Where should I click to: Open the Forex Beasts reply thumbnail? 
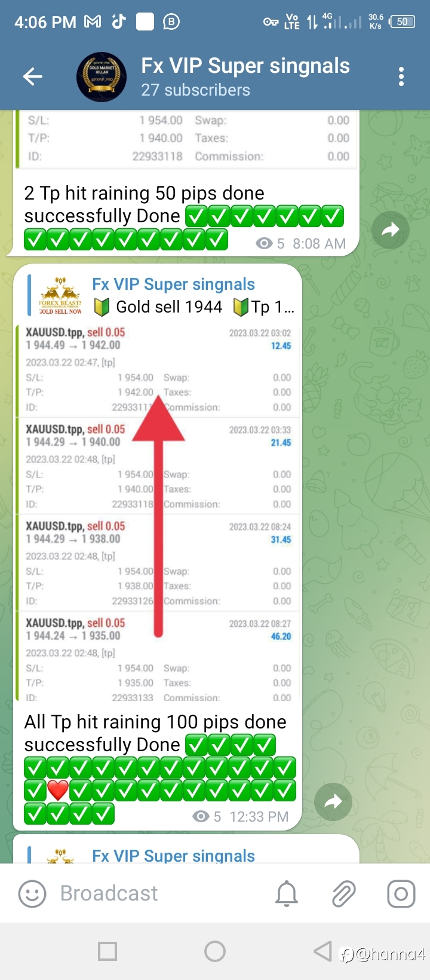coord(60,296)
